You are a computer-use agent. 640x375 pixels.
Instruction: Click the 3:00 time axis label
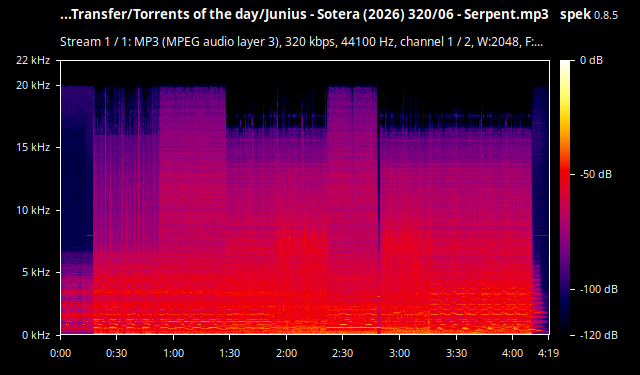click(399, 353)
